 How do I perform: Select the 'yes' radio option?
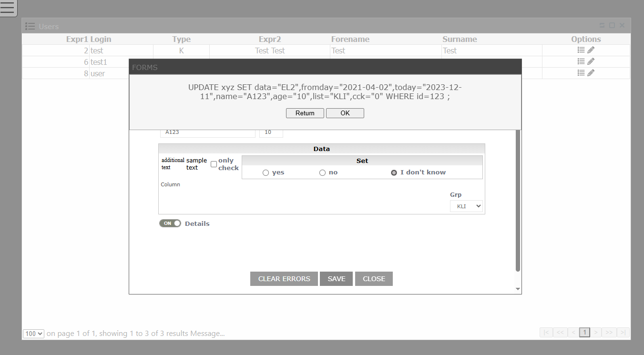coord(266,173)
